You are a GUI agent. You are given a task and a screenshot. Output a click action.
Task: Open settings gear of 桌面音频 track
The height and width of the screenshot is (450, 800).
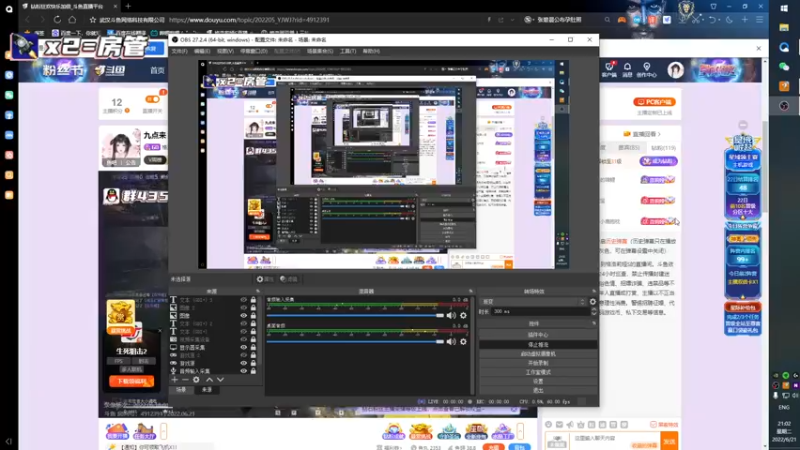(463, 341)
